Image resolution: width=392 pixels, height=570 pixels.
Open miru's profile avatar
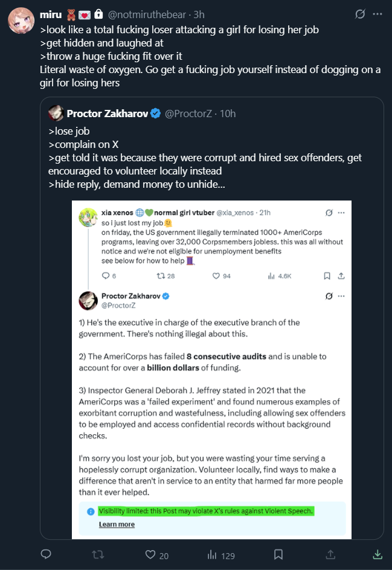coord(21,21)
